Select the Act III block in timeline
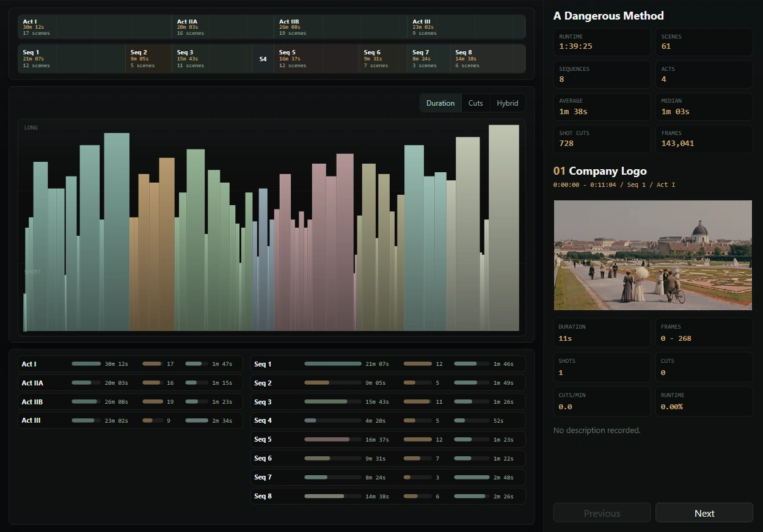The width and height of the screenshot is (763, 532). tap(466, 27)
